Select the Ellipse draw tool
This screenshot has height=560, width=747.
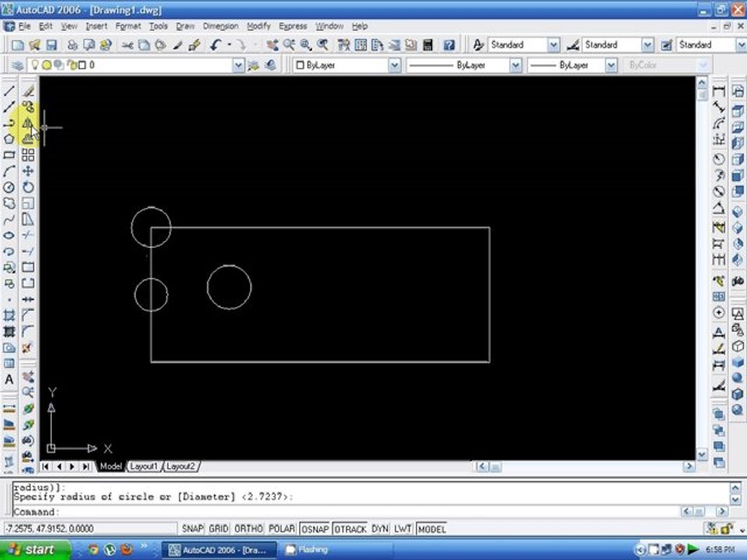coord(9,235)
